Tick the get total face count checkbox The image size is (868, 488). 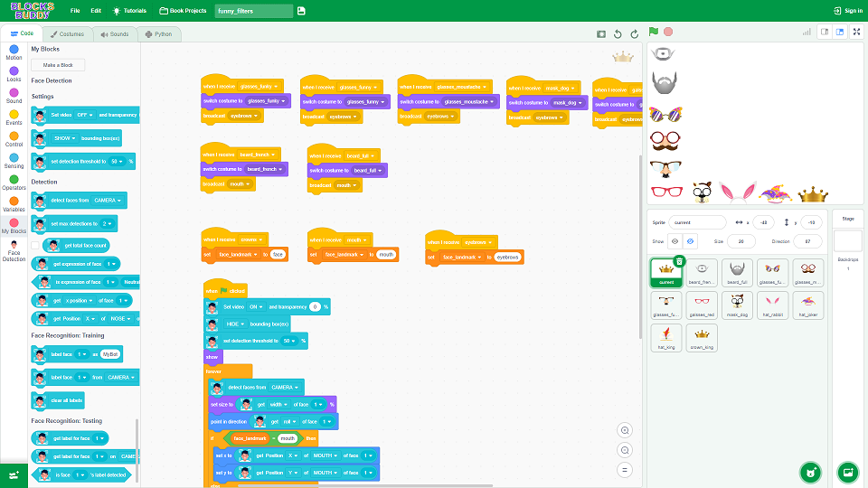[35, 245]
